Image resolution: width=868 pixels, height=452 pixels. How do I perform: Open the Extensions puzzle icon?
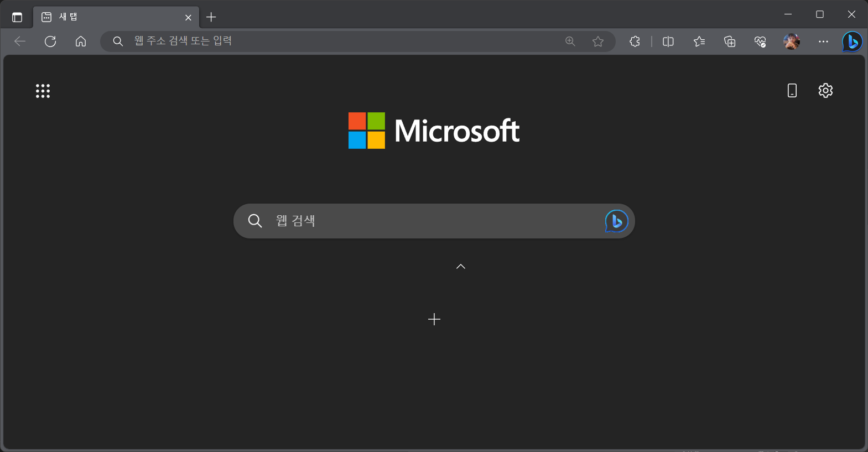coord(635,41)
